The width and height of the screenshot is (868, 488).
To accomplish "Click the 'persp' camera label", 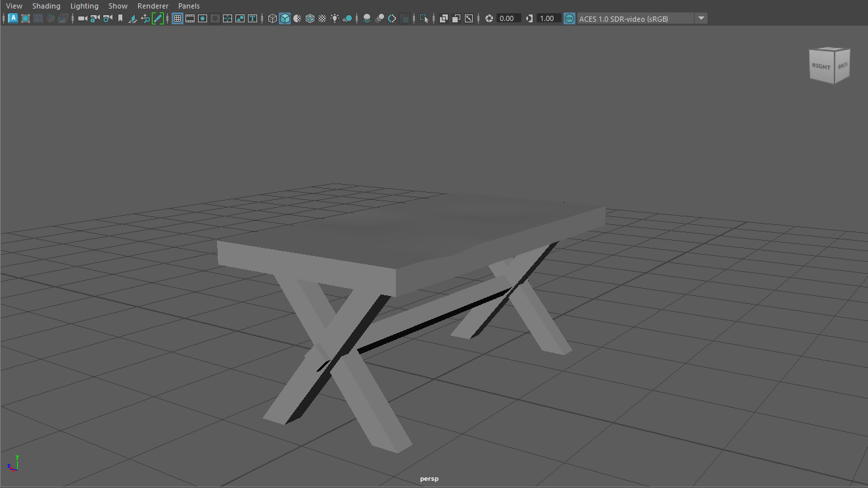I will (429, 479).
